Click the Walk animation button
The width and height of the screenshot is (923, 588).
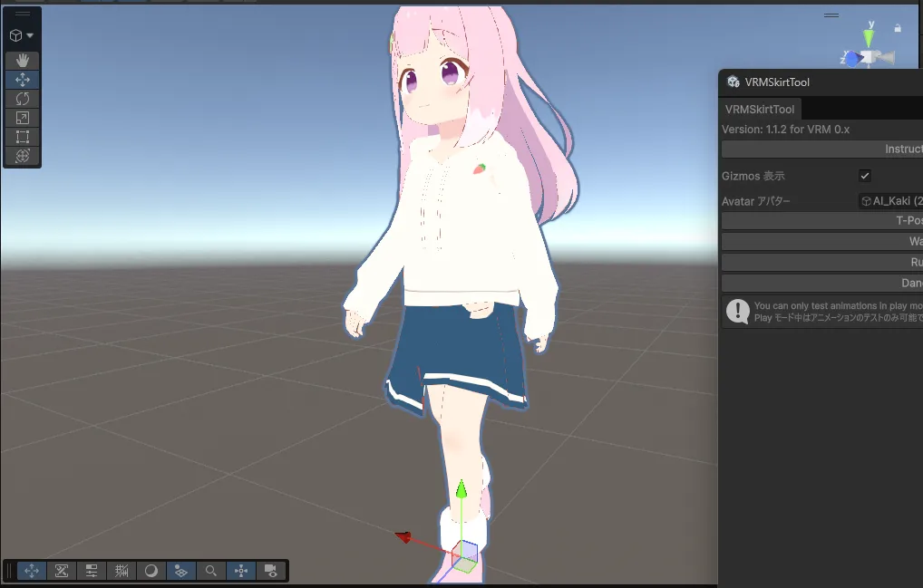(x=822, y=241)
